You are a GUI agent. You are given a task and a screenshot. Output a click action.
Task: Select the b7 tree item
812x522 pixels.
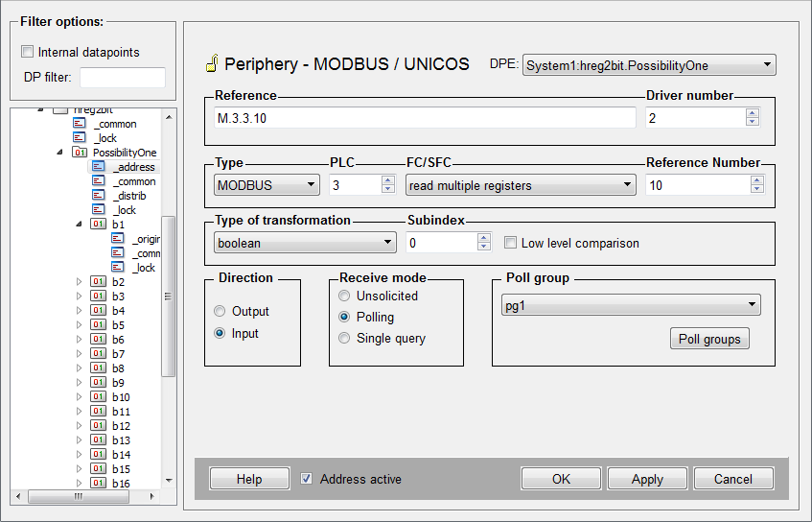[119, 354]
